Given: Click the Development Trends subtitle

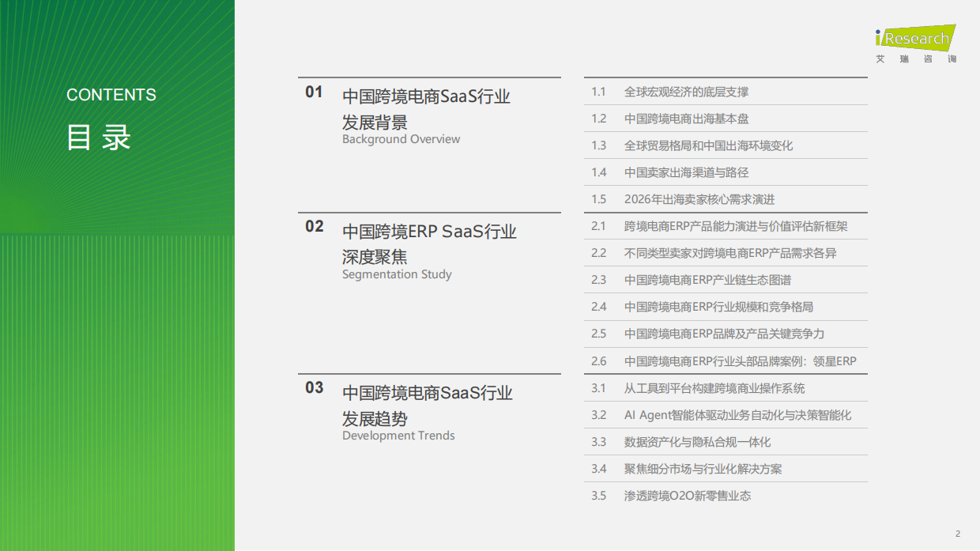Looking at the screenshot, I should 398,436.
